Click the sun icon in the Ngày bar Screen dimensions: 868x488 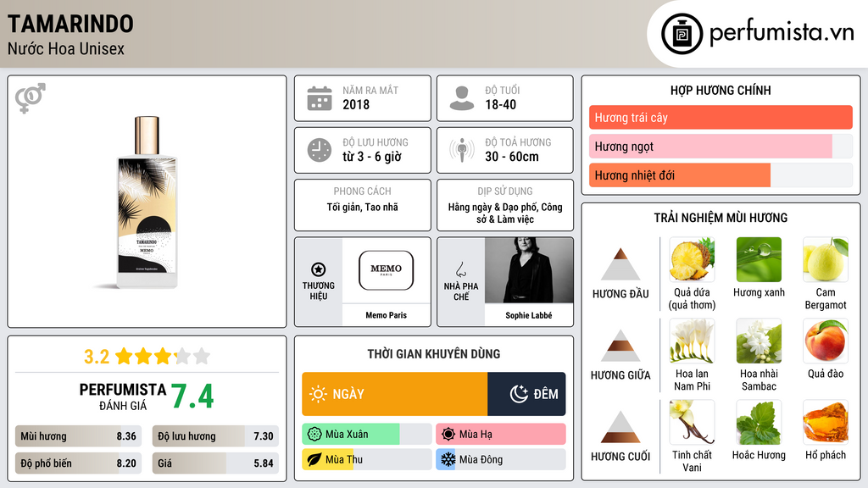click(318, 394)
